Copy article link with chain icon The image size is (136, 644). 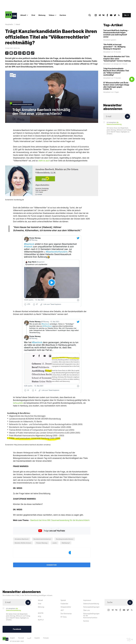tap(33, 53)
